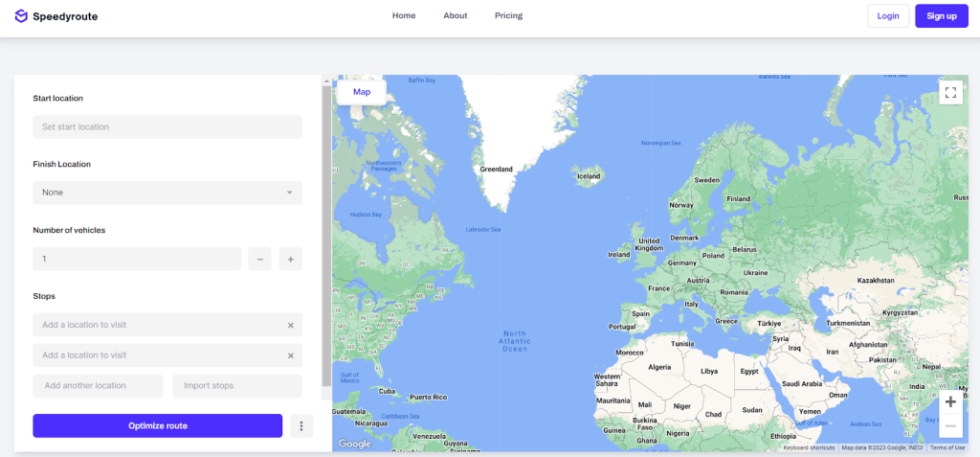This screenshot has height=457, width=980.
Task: Click United Kingdom label on map
Action: click(x=648, y=244)
